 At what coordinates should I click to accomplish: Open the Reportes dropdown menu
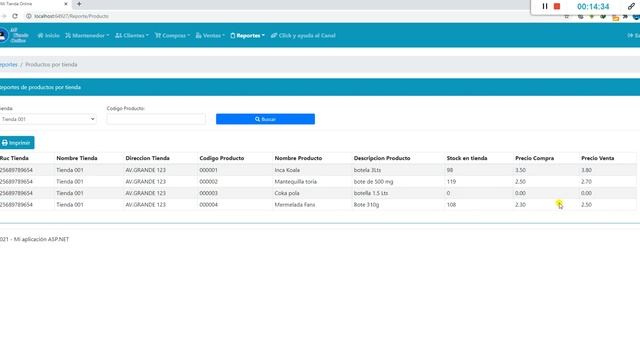click(247, 36)
